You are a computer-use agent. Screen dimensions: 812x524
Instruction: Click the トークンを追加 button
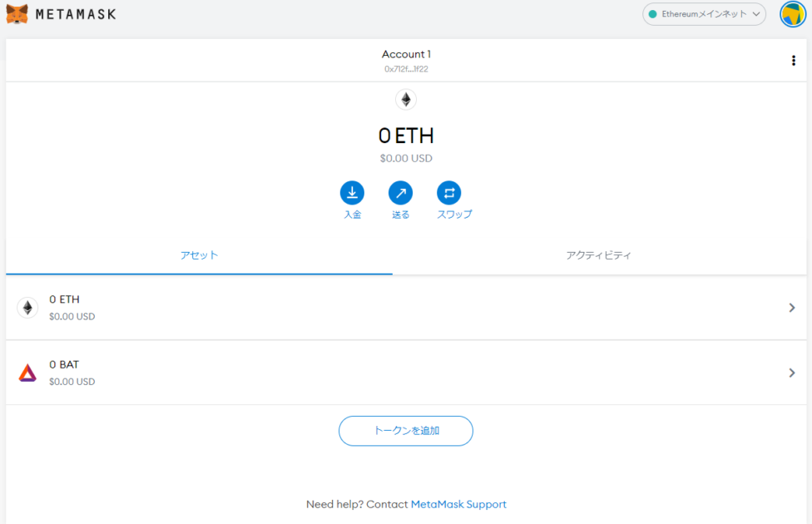[x=406, y=431]
